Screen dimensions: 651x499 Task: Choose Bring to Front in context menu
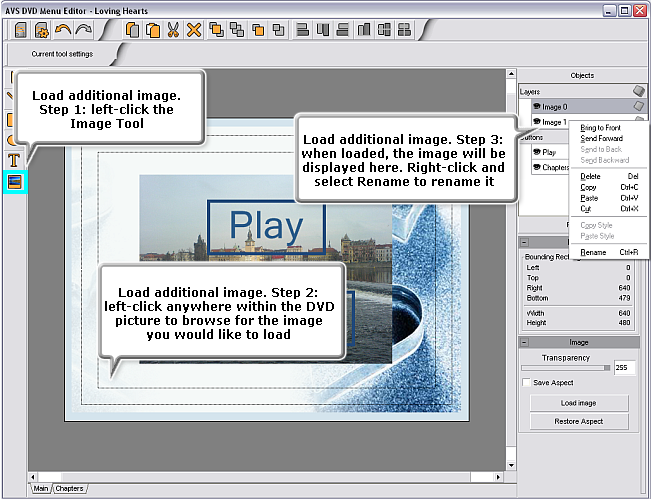click(600, 127)
